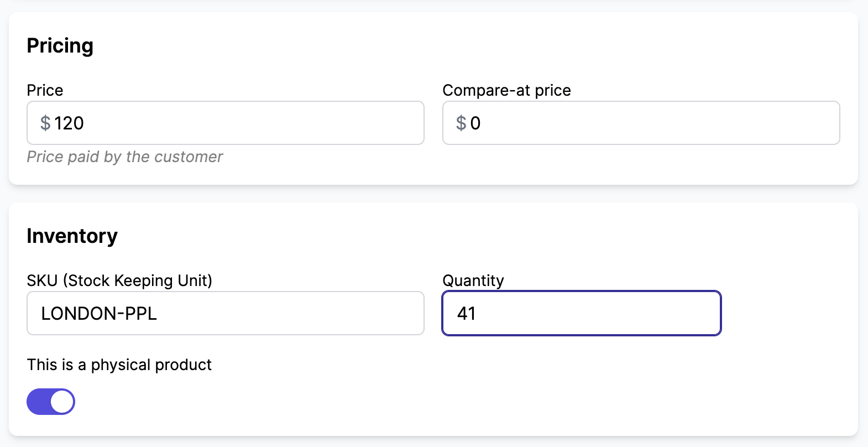Click the Compare-at price label
The height and width of the screenshot is (447, 868).
(x=506, y=90)
